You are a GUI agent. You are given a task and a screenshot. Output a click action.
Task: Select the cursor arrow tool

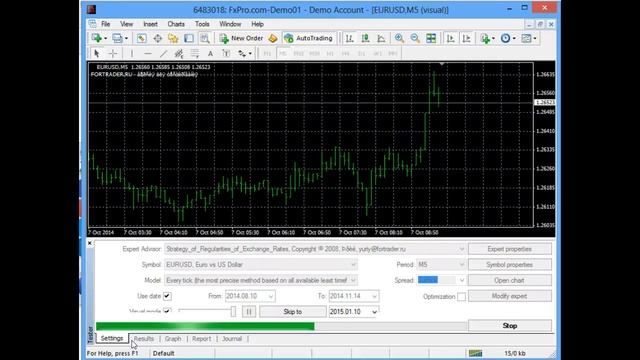[97, 53]
